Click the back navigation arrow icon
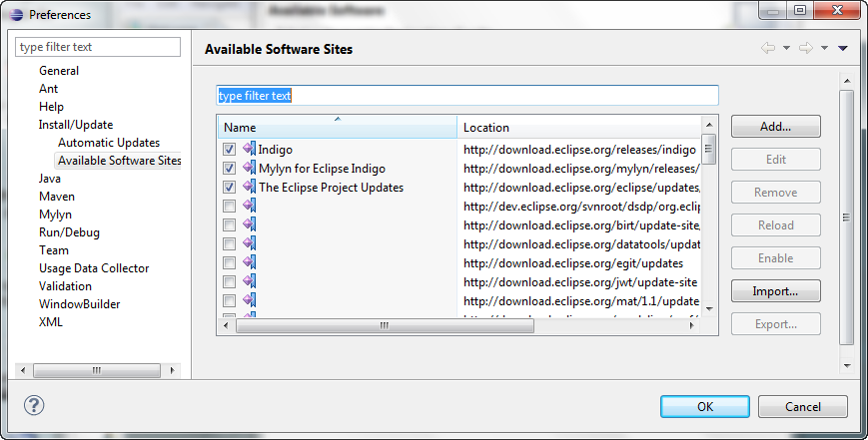 pyautogui.click(x=768, y=48)
